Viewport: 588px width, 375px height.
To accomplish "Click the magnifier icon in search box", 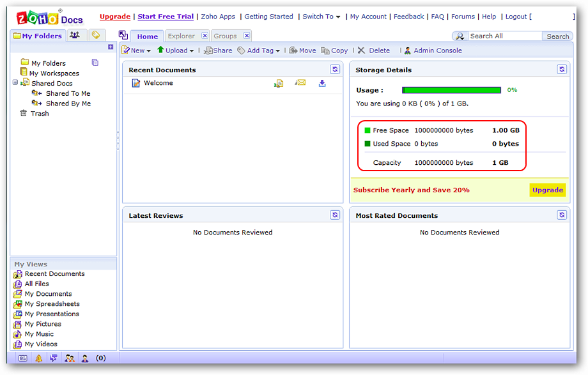I will pos(460,36).
